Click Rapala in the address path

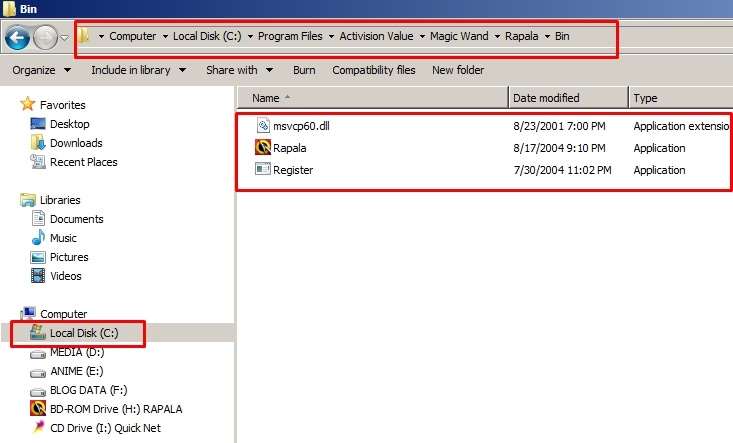pos(521,36)
